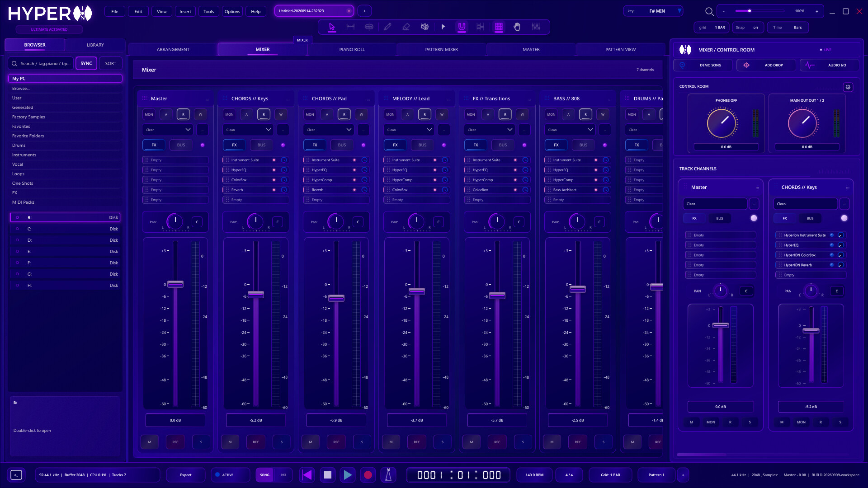Rewind to start in transport

[x=307, y=475]
